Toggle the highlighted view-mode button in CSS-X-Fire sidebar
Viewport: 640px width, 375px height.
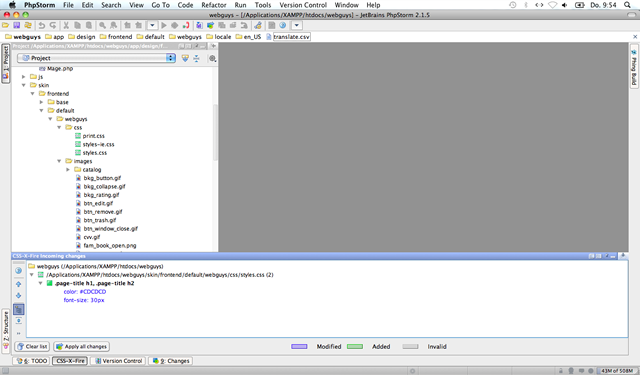click(18, 310)
